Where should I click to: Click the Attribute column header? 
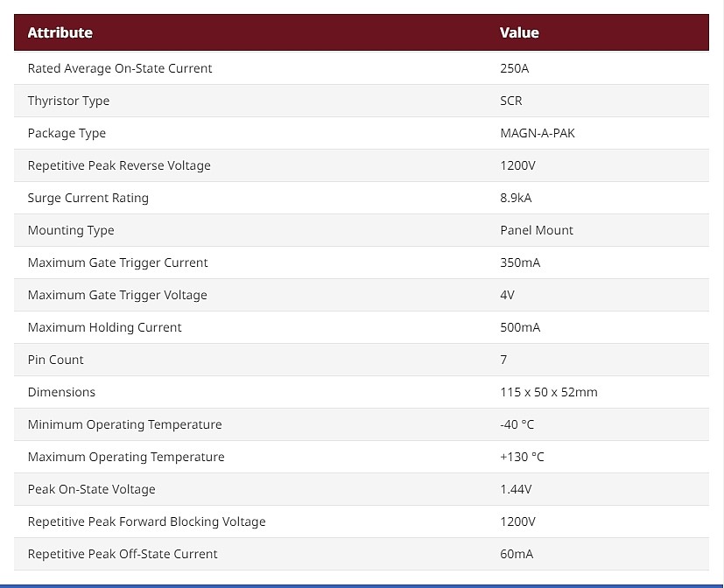pyautogui.click(x=60, y=32)
